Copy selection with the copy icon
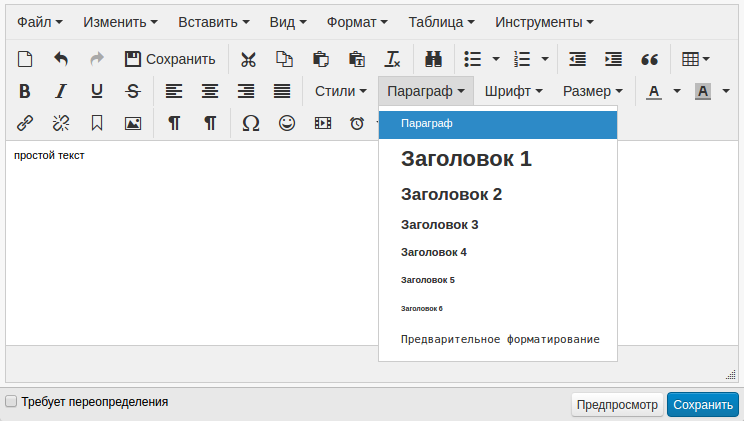This screenshot has height=421, width=744. click(284, 59)
